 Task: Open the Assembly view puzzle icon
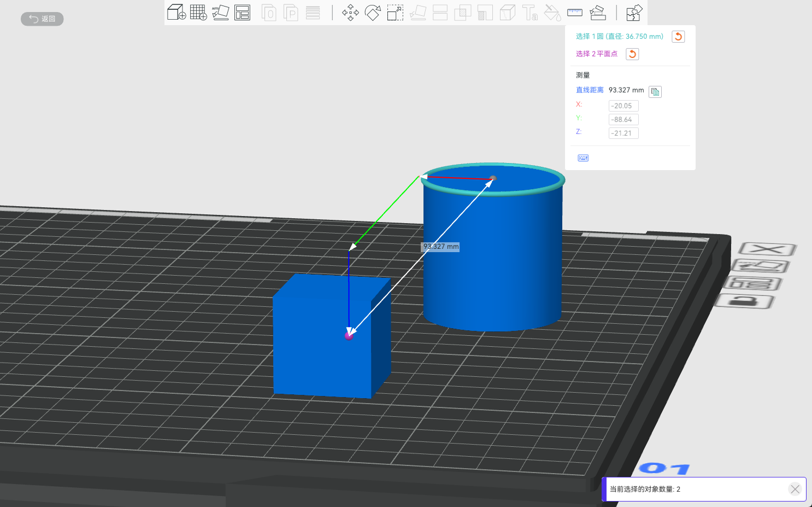coord(634,13)
